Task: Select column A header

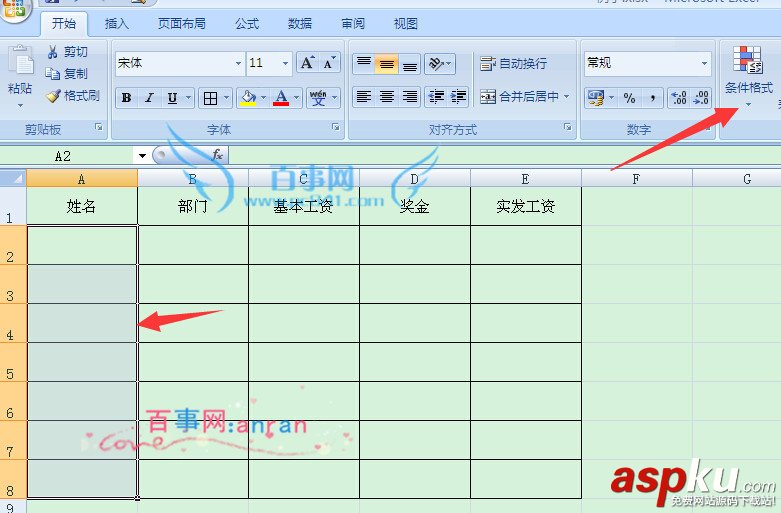Action: click(82, 178)
